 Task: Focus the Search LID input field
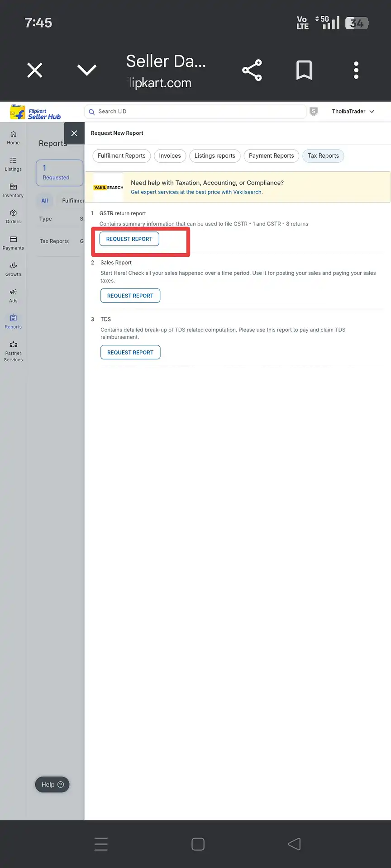(x=195, y=111)
